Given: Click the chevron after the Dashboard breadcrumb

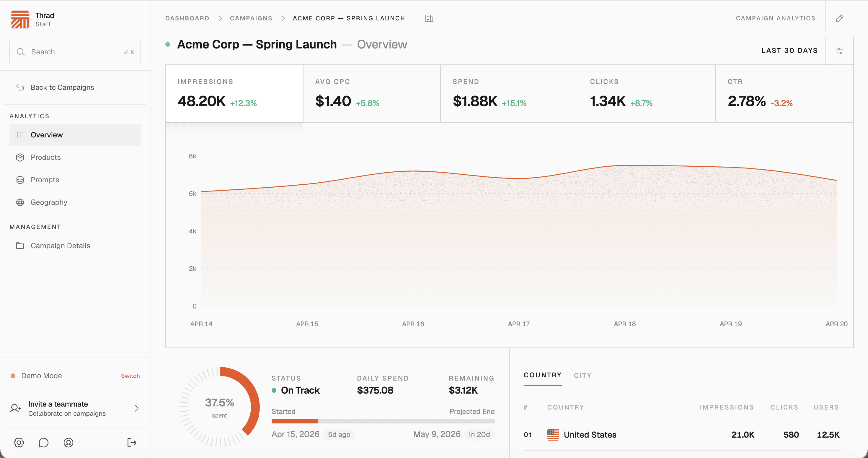Looking at the screenshot, I should [220, 18].
